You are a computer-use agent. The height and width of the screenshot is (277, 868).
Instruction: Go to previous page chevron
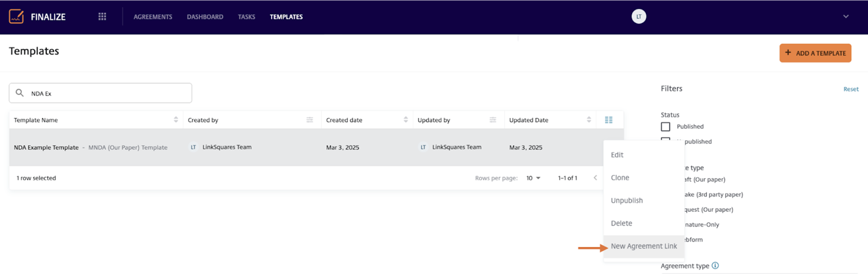pyautogui.click(x=595, y=178)
